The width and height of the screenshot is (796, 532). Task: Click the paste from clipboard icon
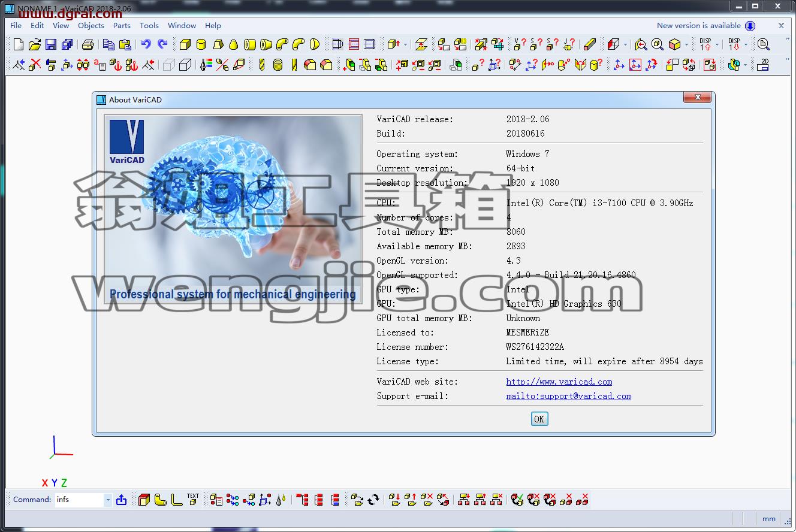point(125,44)
